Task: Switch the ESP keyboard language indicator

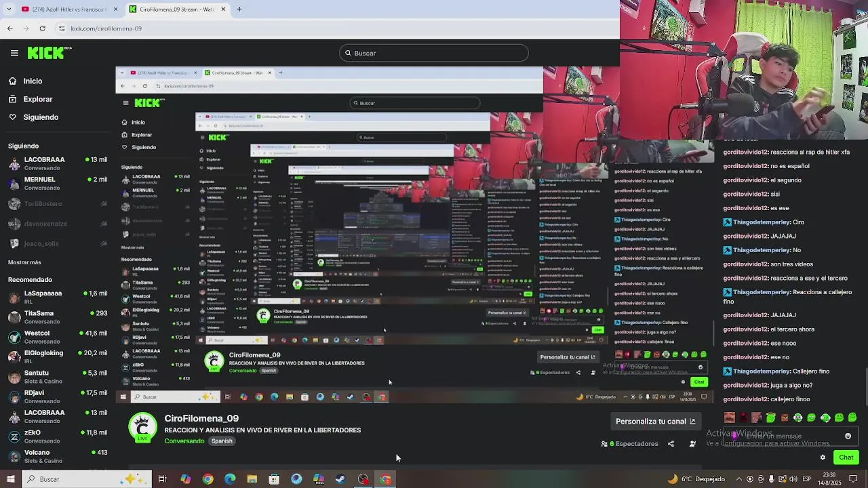Action: (806, 479)
